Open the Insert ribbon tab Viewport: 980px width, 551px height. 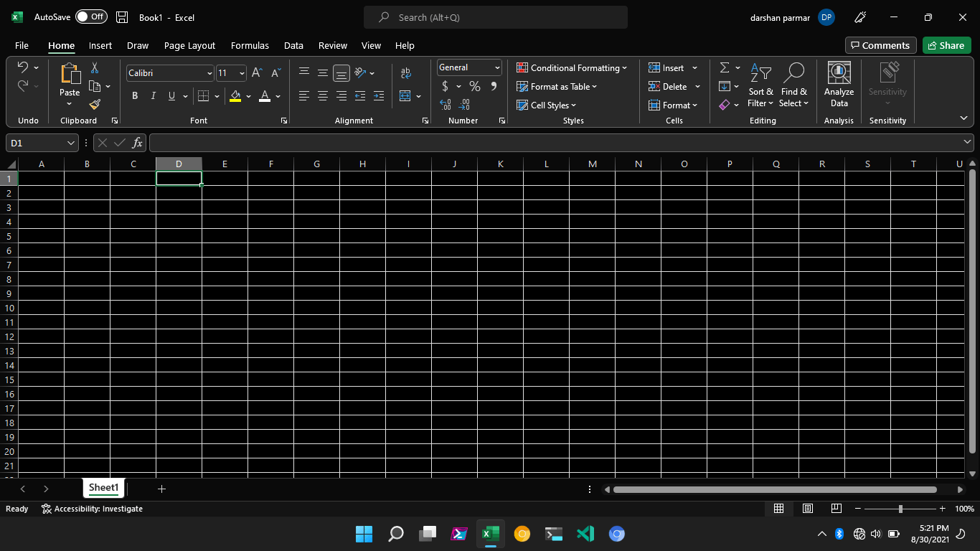[x=100, y=45]
